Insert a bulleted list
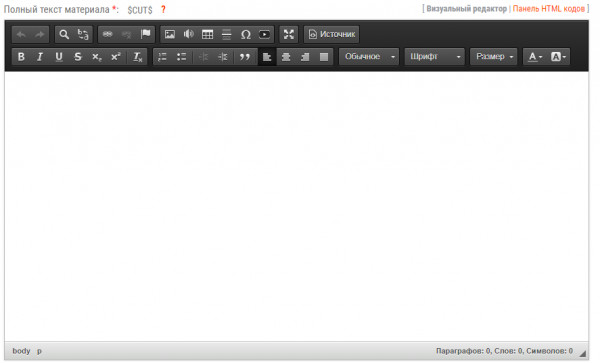Image resolution: width=600 pixels, height=363 pixels. (x=181, y=57)
